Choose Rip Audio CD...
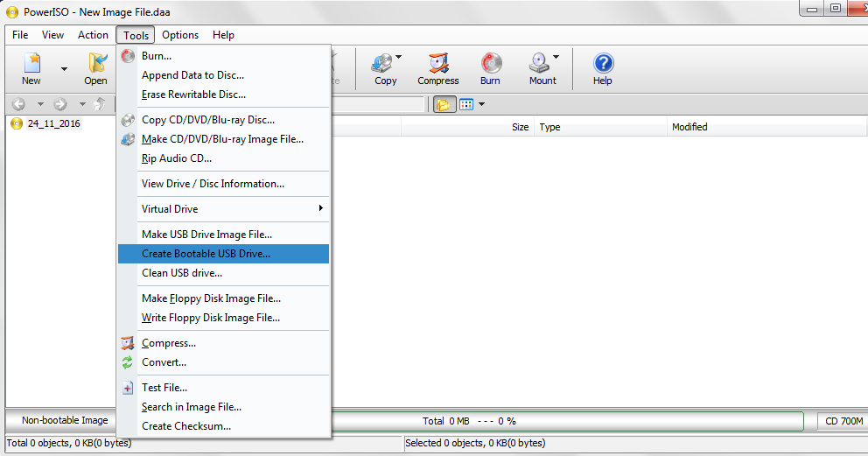 pos(224,158)
